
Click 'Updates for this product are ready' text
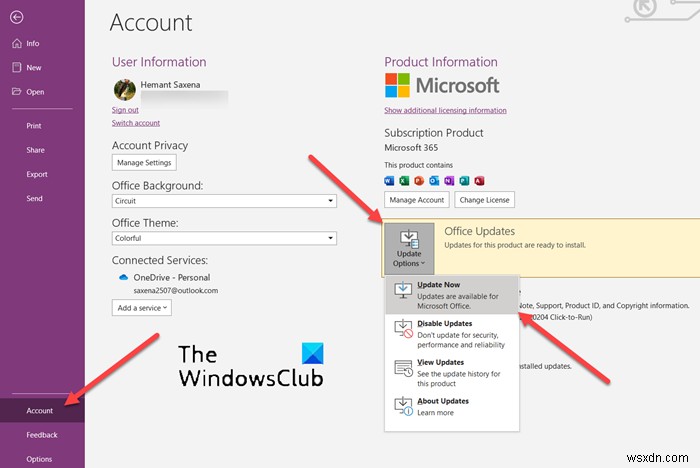(x=515, y=245)
